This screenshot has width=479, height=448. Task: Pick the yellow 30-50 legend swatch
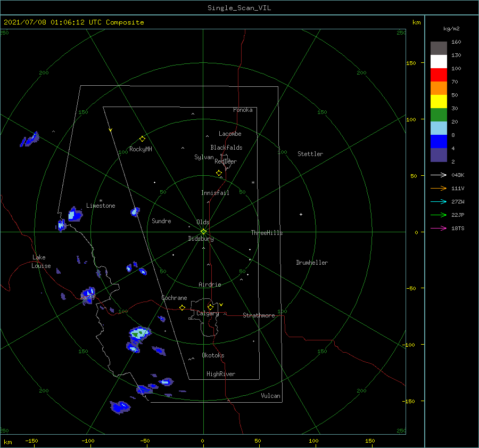point(439,102)
